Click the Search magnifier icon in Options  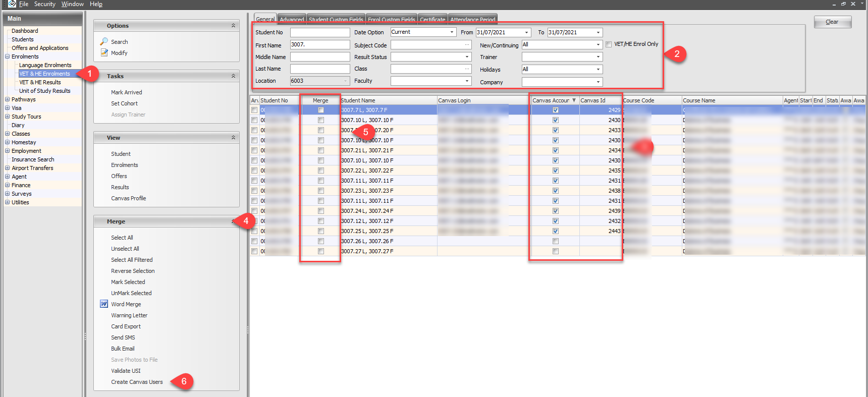(x=104, y=41)
